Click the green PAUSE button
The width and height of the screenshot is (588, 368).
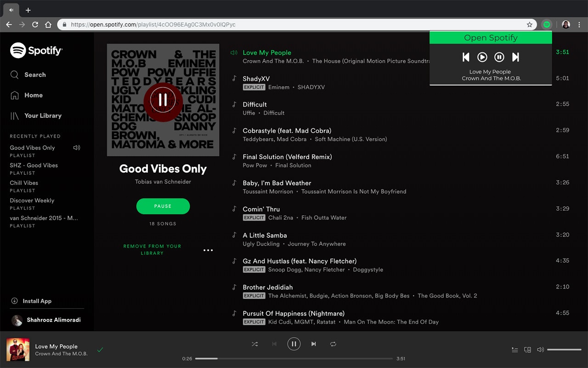[x=163, y=206]
